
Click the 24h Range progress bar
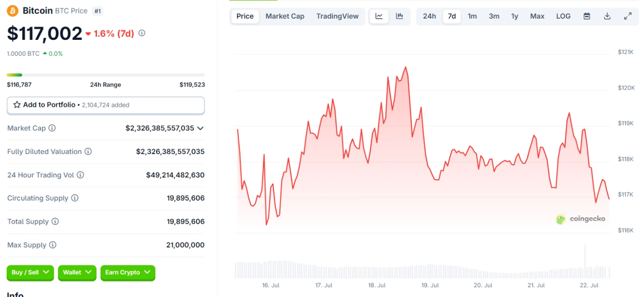[x=106, y=75]
